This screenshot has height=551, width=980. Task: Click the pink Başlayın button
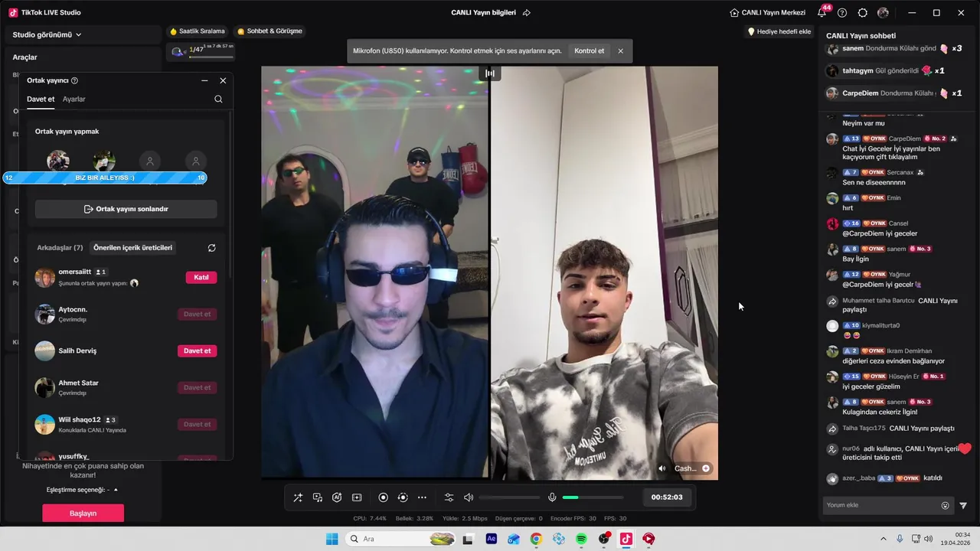pos(83,514)
